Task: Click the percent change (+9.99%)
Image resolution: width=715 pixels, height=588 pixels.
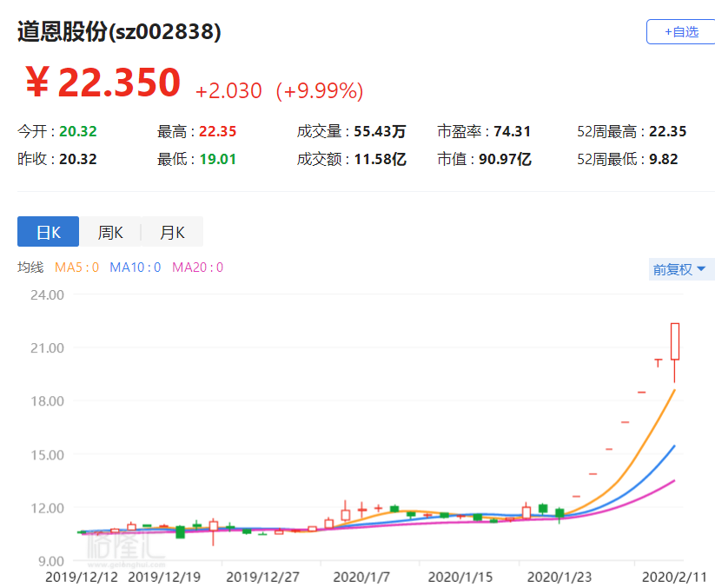Action: click(320, 90)
